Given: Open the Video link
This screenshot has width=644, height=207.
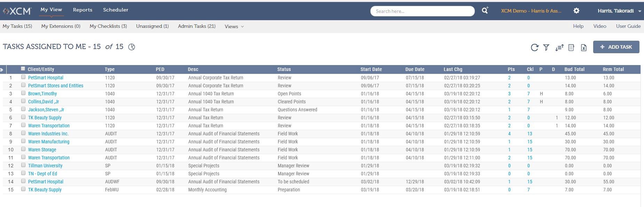Looking at the screenshot, I should (600, 26).
